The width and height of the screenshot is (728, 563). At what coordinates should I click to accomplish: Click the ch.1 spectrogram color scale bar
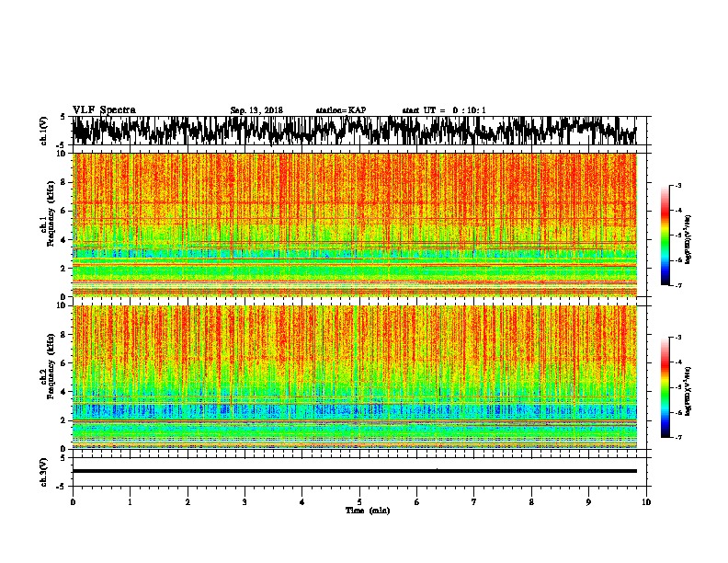pos(665,236)
